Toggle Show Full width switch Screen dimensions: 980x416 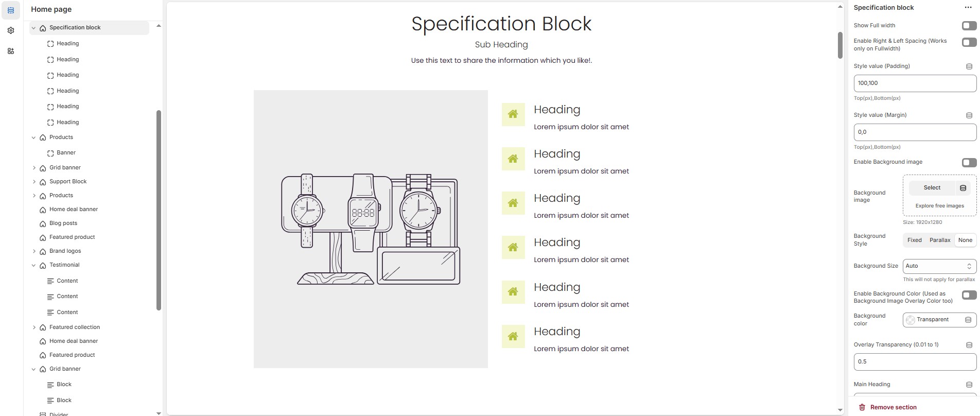[969, 26]
